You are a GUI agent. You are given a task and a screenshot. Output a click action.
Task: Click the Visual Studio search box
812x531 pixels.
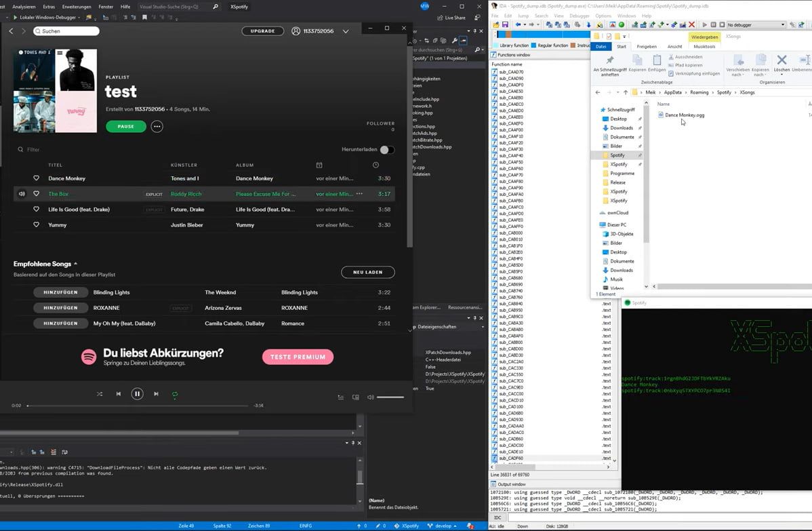pos(179,7)
